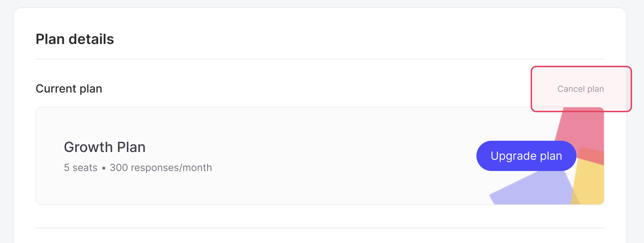The height and width of the screenshot is (243, 644).
Task: Select the Growth Plan title
Action: 105,147
